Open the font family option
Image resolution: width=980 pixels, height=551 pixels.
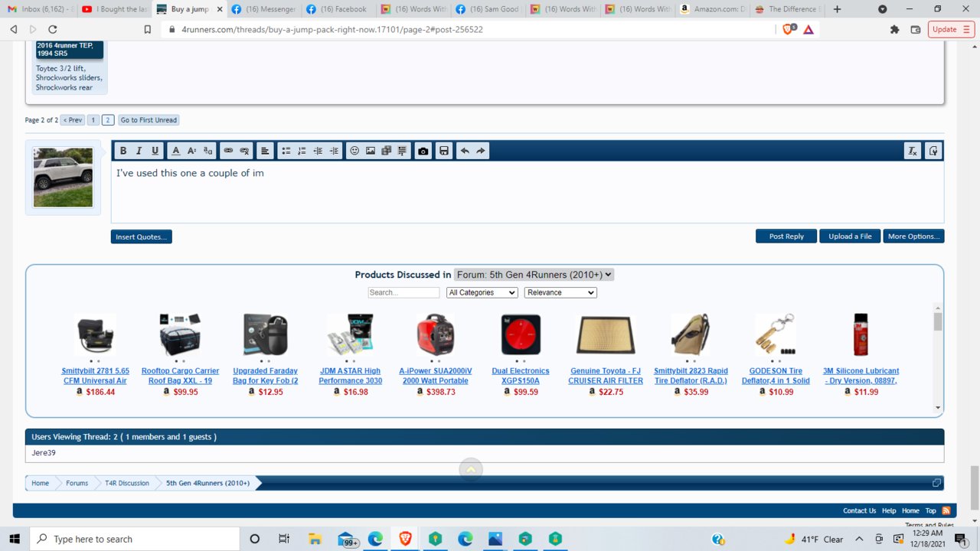[207, 151]
